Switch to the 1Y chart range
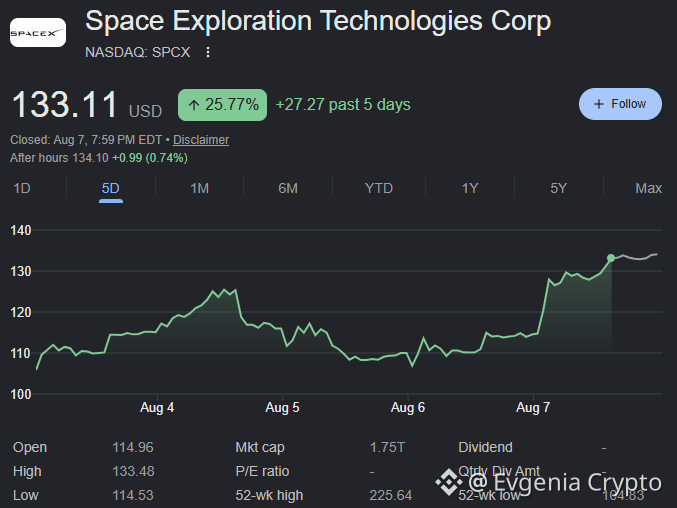Screen dimensions: 677x508 click(470, 188)
